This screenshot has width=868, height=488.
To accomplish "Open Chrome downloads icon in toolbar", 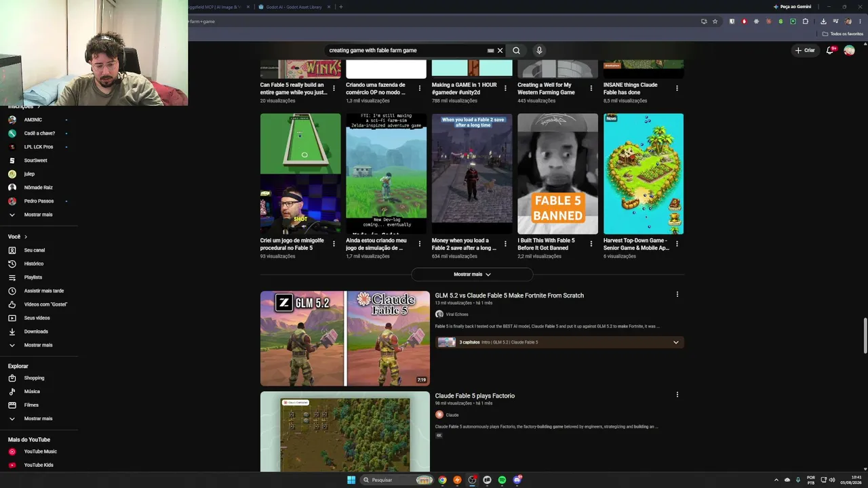I will click(823, 21).
